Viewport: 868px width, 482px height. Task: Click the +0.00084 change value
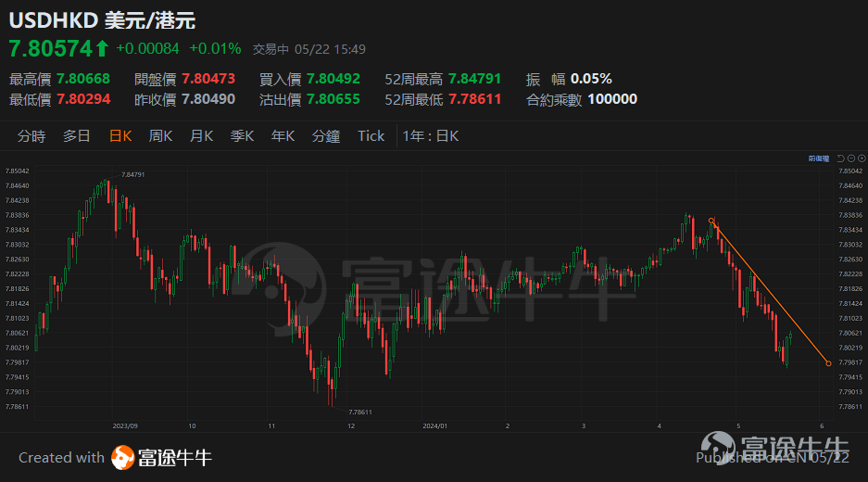point(147,49)
